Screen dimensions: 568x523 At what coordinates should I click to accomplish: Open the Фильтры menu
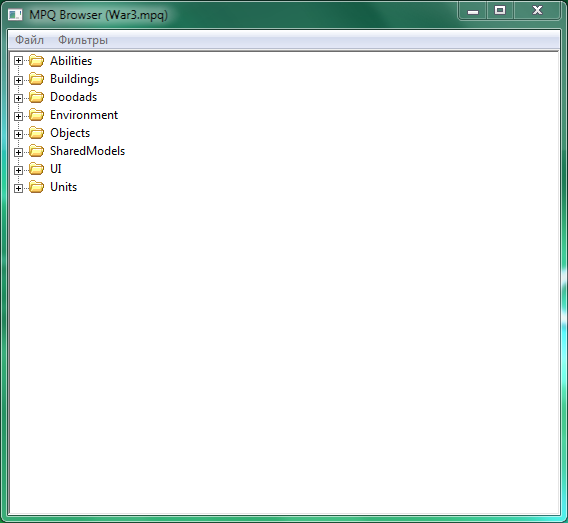[83, 40]
